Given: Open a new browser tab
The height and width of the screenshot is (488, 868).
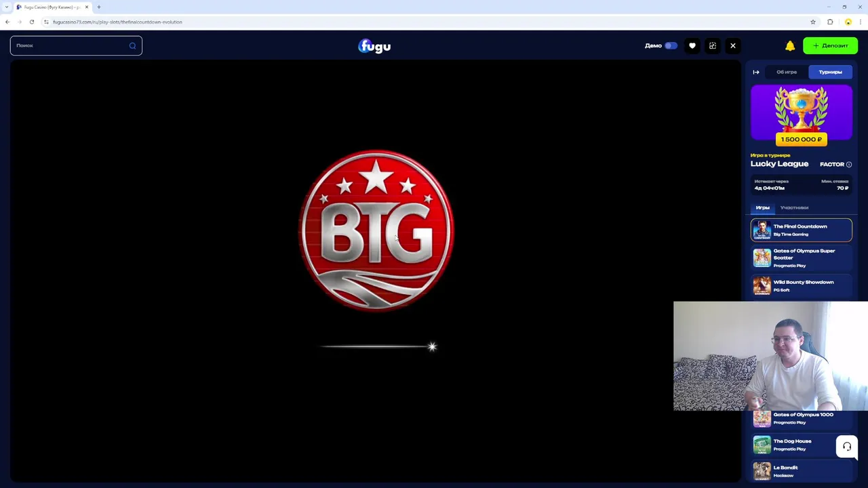Looking at the screenshot, I should (x=99, y=7).
